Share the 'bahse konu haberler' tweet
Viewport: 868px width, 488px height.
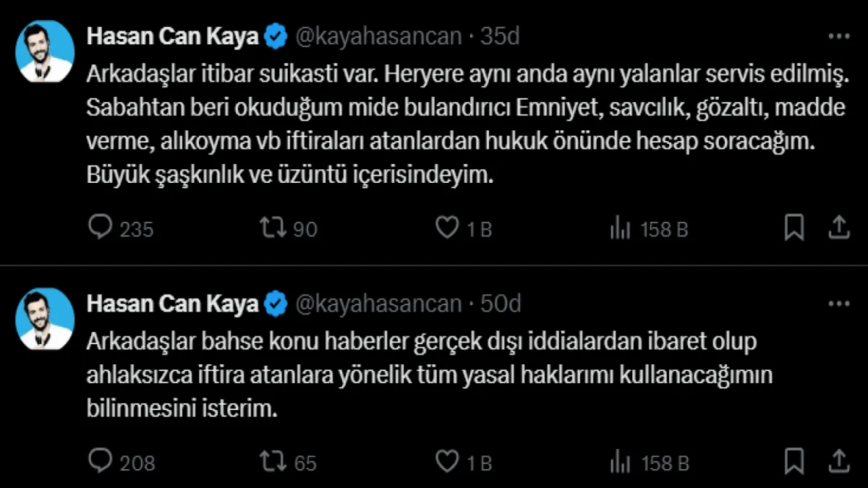click(838, 461)
